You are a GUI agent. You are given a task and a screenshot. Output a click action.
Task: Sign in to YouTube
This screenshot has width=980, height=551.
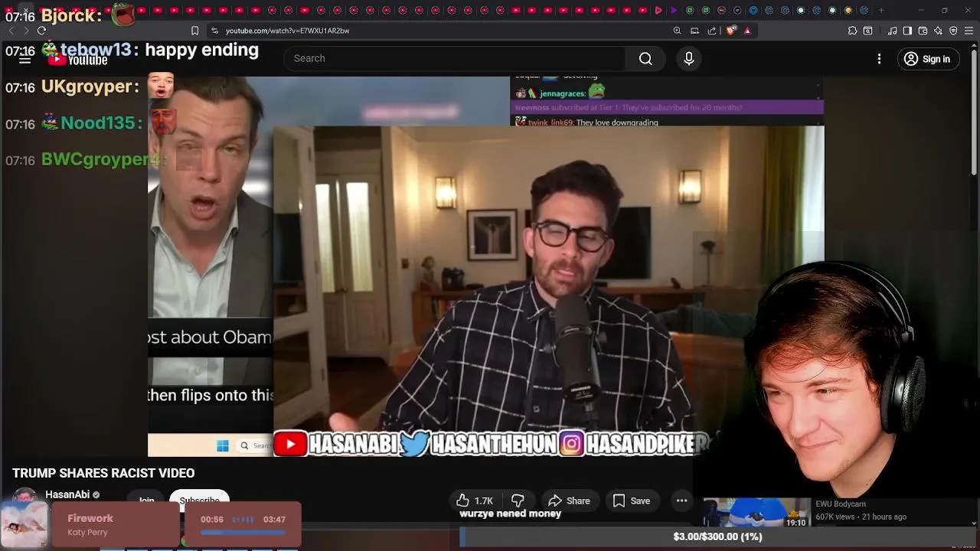click(926, 59)
